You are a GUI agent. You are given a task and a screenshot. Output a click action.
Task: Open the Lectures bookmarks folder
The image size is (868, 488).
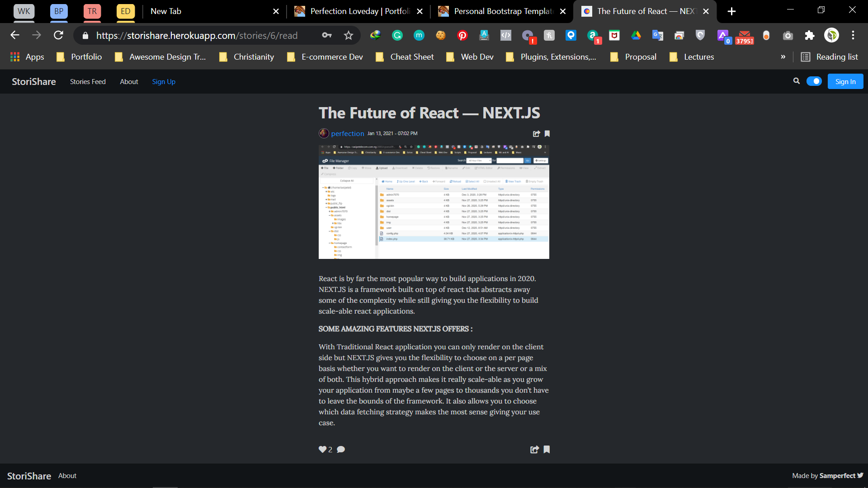pos(692,57)
